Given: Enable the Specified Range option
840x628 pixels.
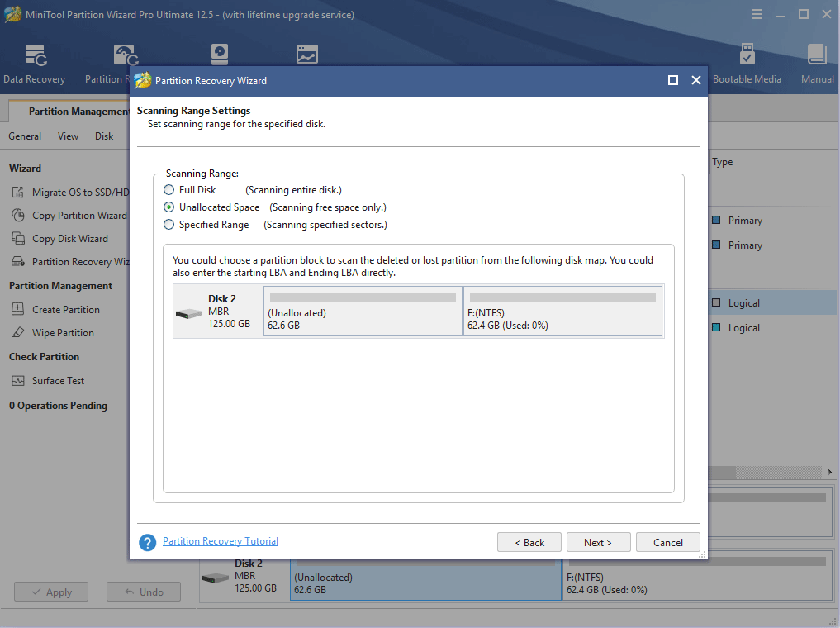Looking at the screenshot, I should (169, 225).
